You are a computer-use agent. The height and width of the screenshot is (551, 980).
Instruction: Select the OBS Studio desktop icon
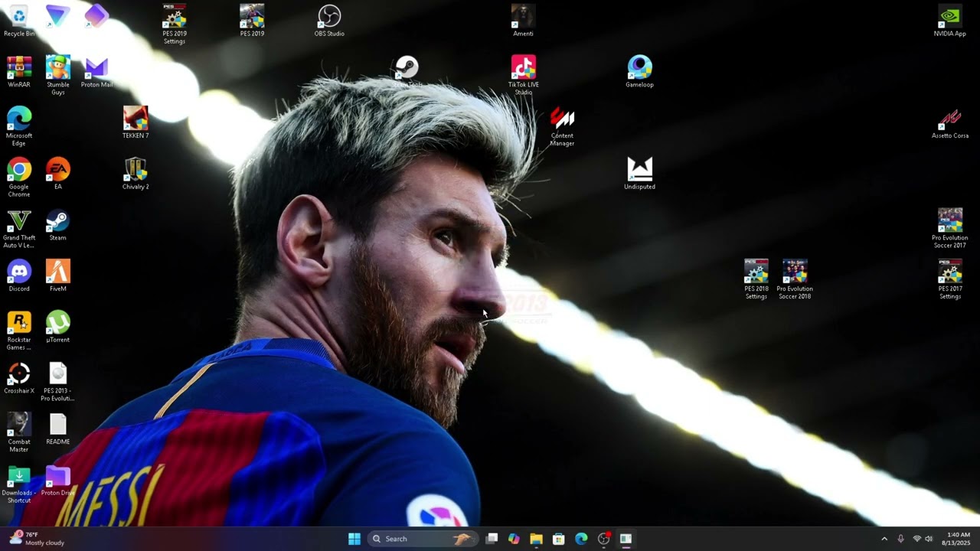click(x=329, y=21)
